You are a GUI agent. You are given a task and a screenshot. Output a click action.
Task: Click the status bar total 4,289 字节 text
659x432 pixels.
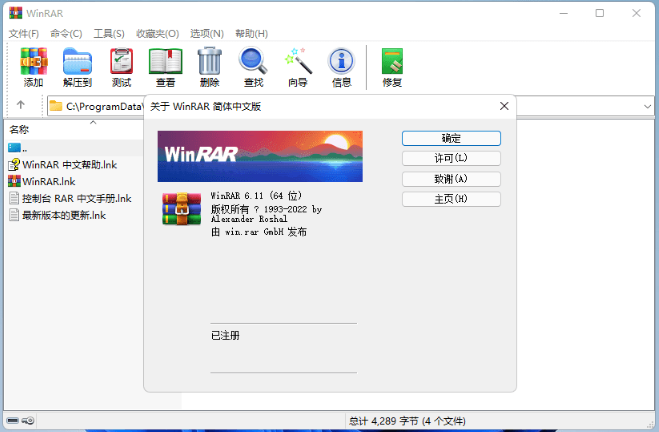click(407, 421)
